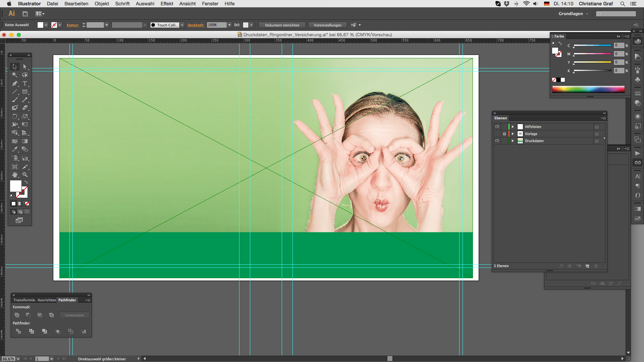Click the create new layer icon
Viewport: 644px width, 362px height.
pos(587,266)
